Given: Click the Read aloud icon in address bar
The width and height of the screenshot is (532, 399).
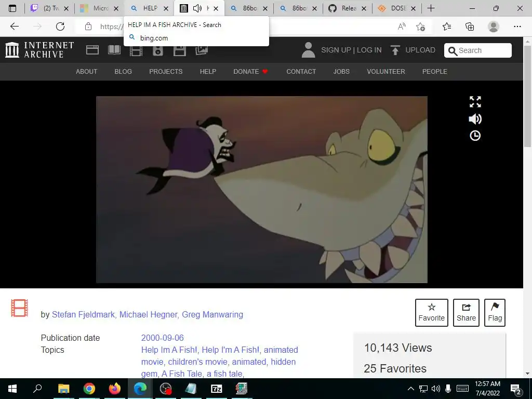Looking at the screenshot, I should [x=402, y=26].
